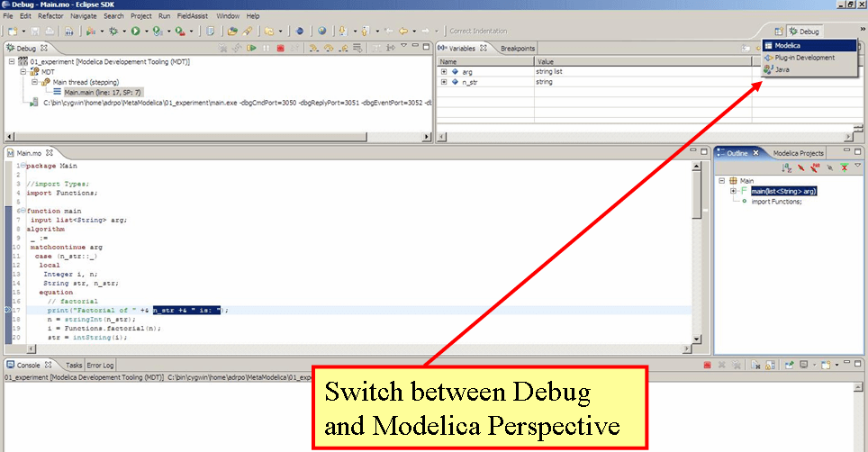Open the Refactor menu
Image resolution: width=868 pixels, height=452 pixels.
pyautogui.click(x=50, y=15)
